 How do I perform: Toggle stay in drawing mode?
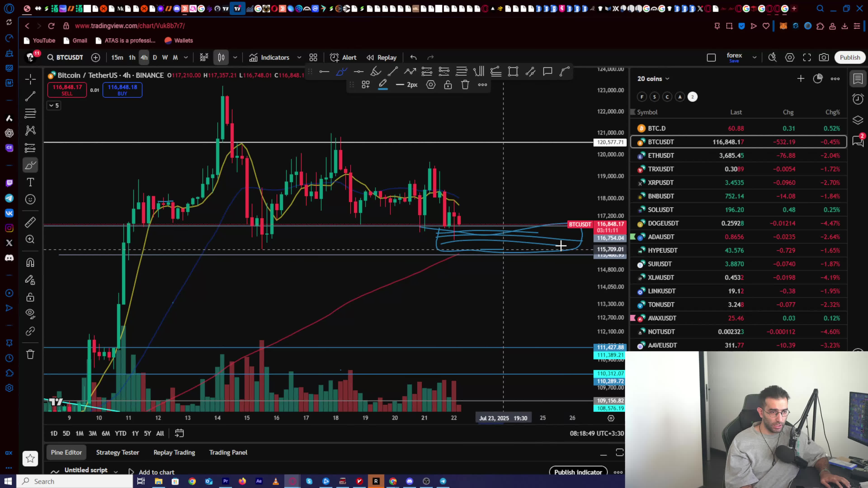point(30,280)
